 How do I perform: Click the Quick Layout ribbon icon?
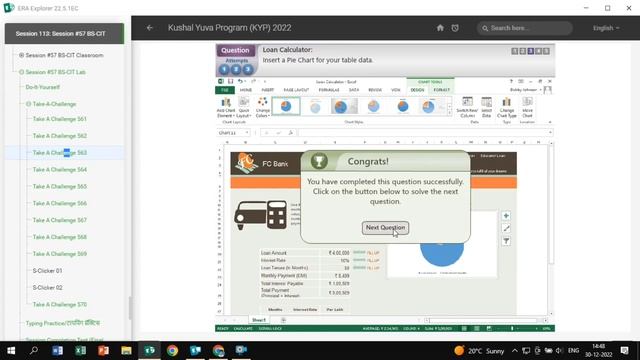(x=244, y=107)
